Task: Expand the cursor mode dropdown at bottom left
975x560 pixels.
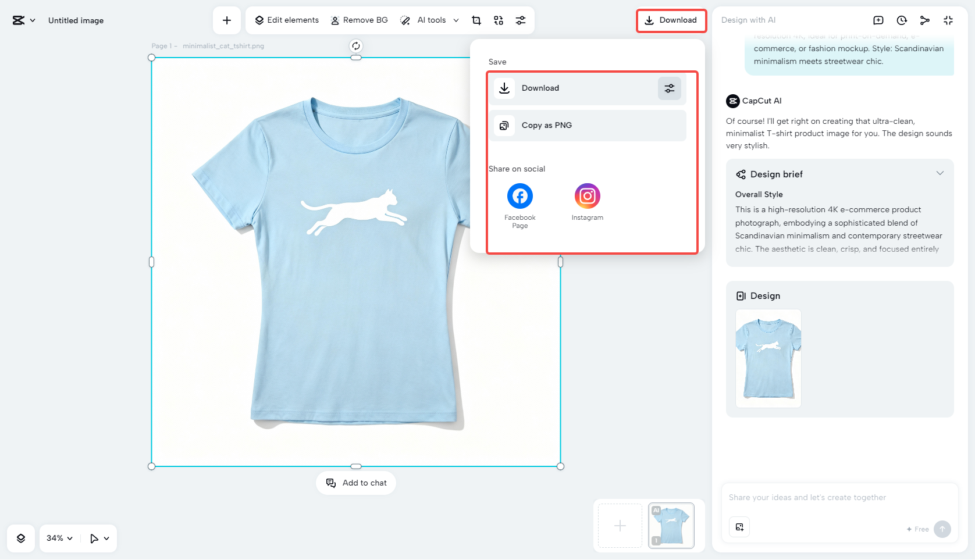Action: pos(99,538)
